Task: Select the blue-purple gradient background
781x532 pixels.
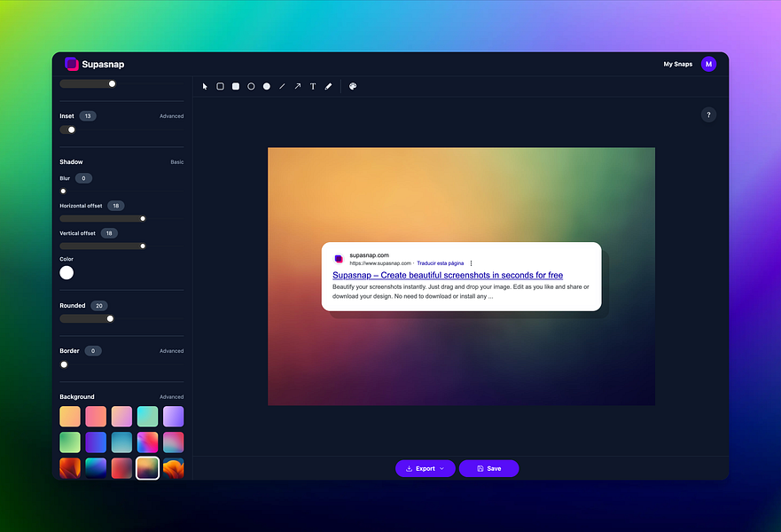Action: (96, 442)
